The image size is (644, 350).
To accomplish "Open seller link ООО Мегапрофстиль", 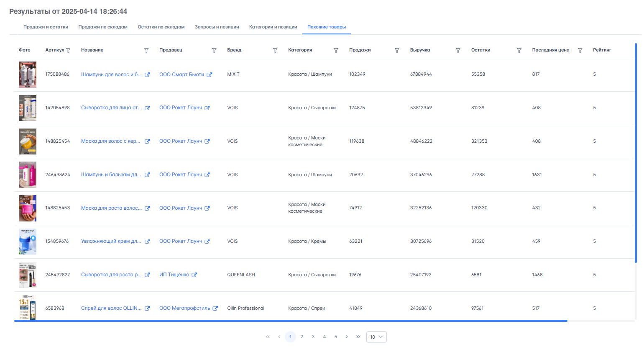I will coord(184,308).
